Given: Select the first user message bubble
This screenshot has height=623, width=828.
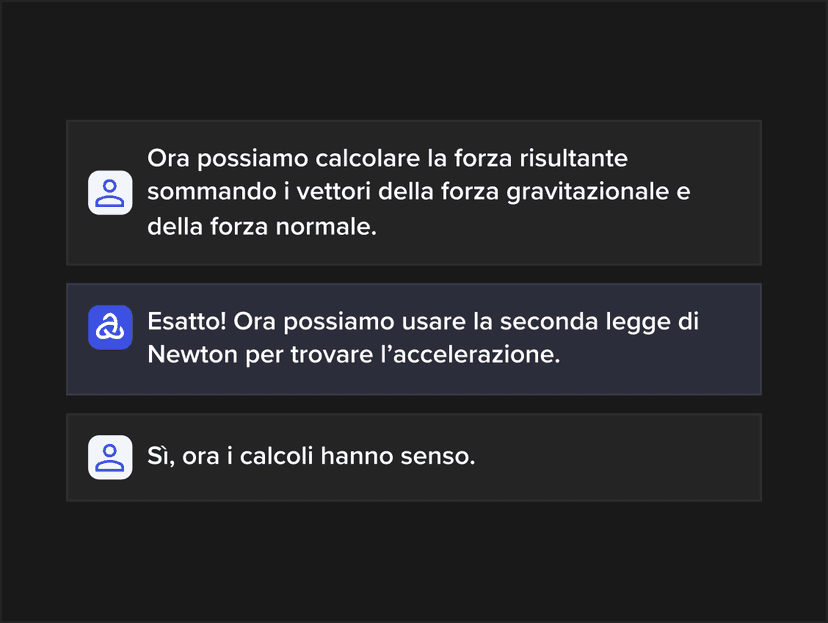Looking at the screenshot, I should (x=414, y=193).
